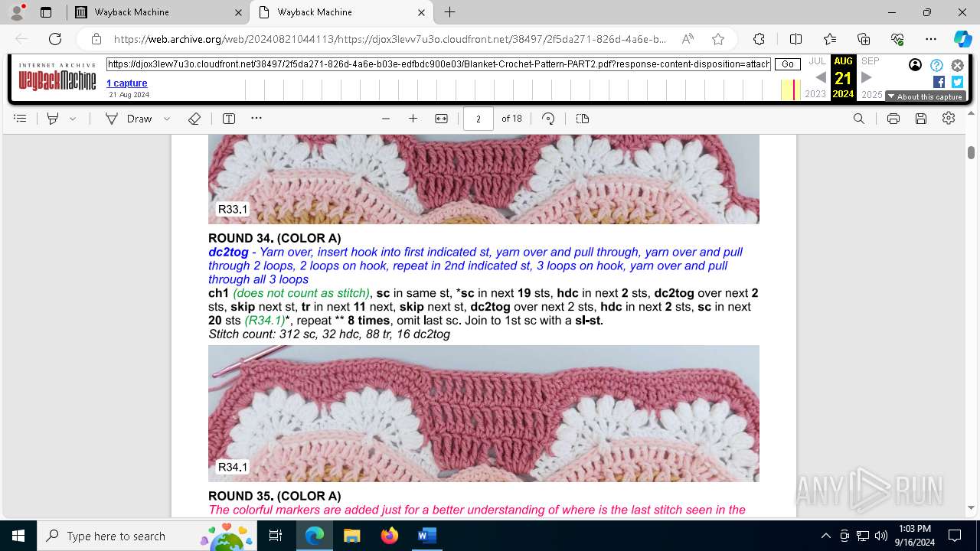
Task: Expand highlight tool options dropdown
Action: (x=73, y=119)
